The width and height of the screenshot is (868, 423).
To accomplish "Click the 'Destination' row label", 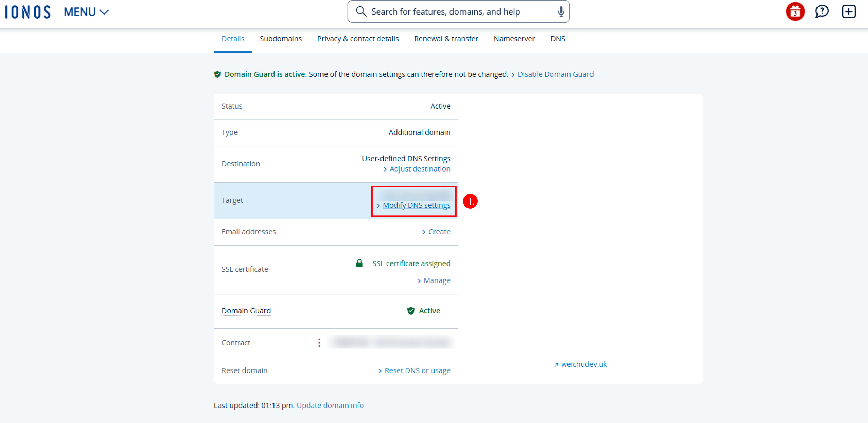I will 241,163.
